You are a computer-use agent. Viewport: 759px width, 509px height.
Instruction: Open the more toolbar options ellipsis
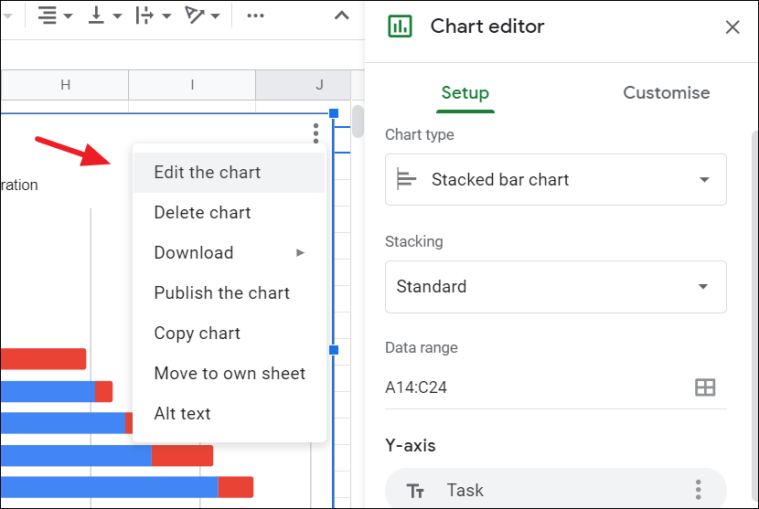pos(255,15)
